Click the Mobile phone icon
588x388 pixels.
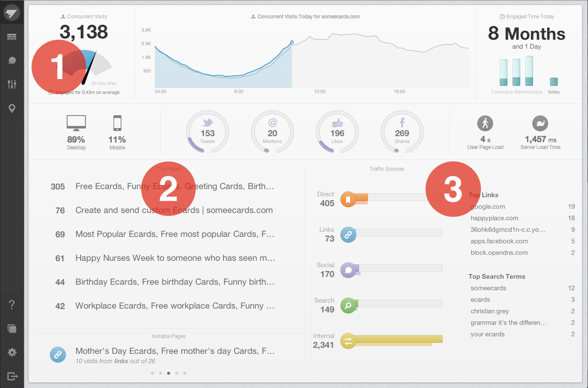pyautogui.click(x=117, y=123)
